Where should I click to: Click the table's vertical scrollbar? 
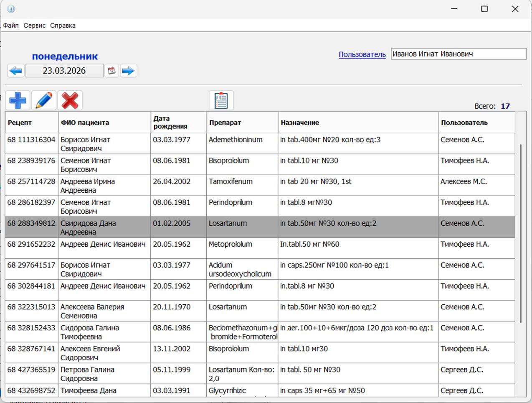click(x=520, y=234)
